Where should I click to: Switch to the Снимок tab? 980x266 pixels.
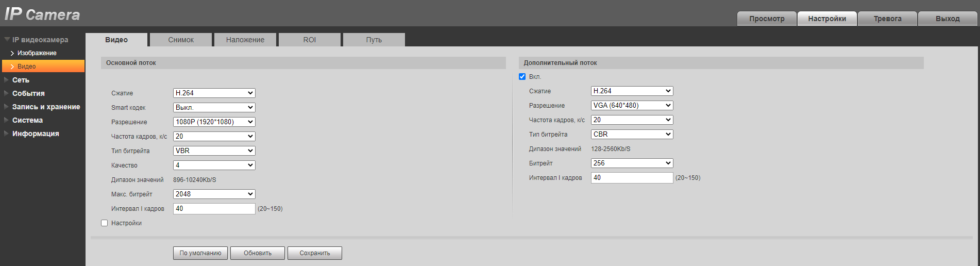(x=181, y=40)
